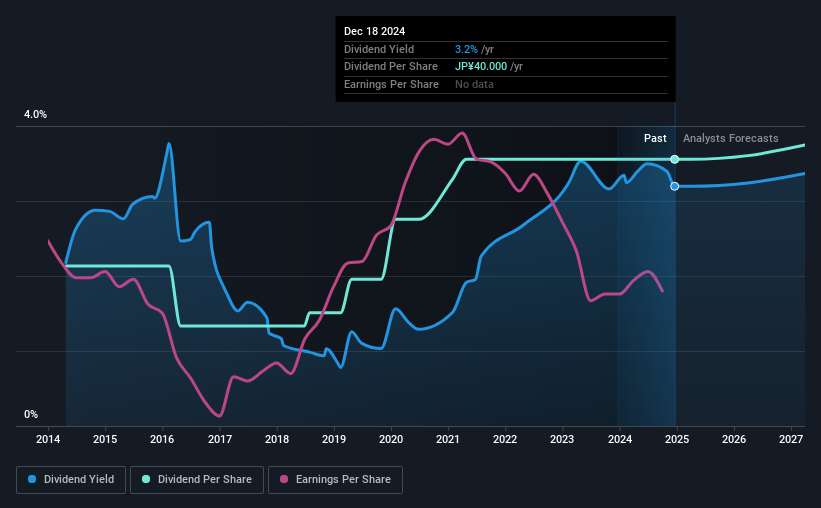Click the Past section label
The width and height of the screenshot is (821, 508).
[655, 138]
